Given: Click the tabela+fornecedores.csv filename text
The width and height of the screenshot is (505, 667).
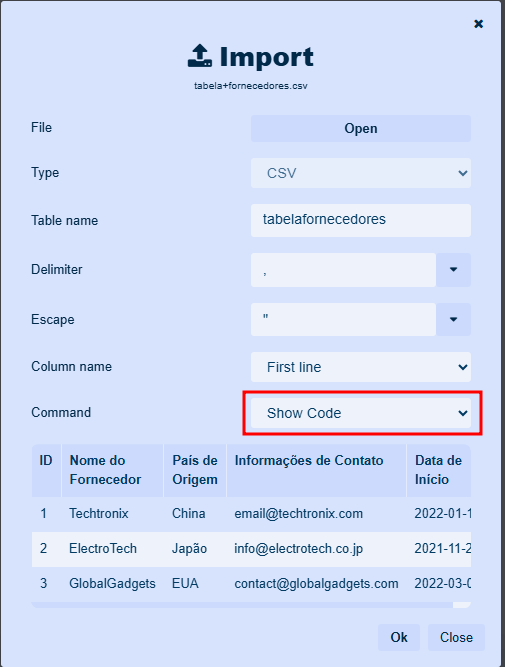Looking at the screenshot, I should (251, 86).
